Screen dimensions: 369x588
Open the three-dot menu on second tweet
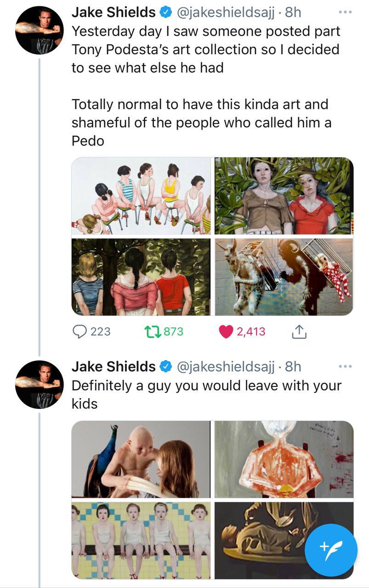coord(345,366)
